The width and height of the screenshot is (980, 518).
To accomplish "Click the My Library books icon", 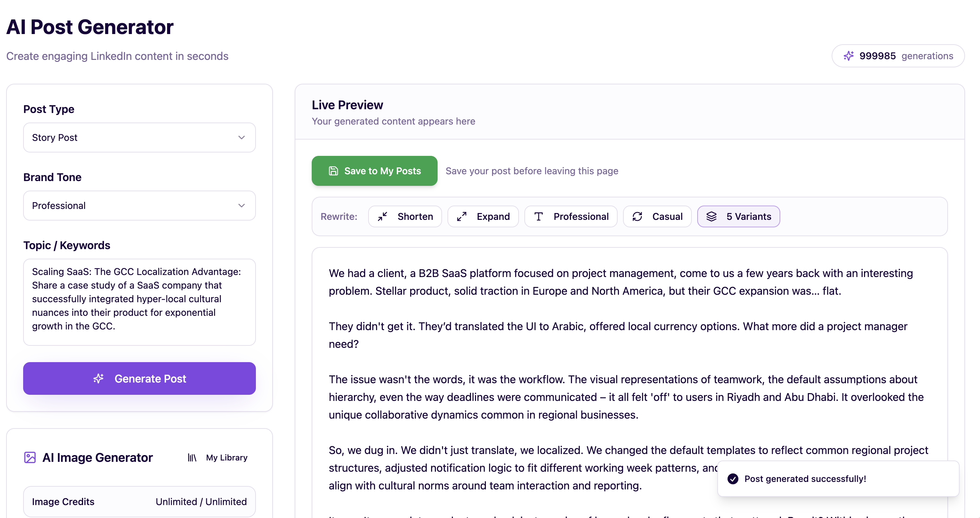I will [192, 457].
